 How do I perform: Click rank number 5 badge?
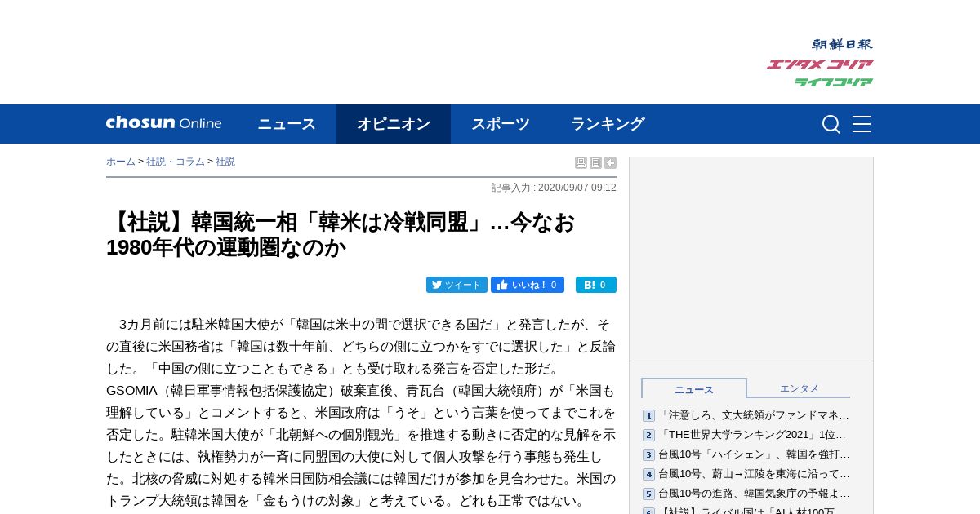tap(648, 494)
